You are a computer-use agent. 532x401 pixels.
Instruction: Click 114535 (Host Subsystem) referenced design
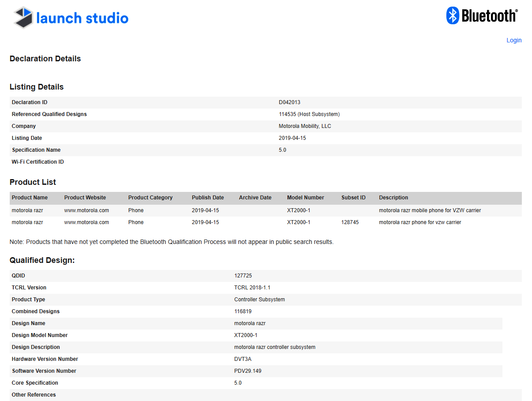(309, 114)
